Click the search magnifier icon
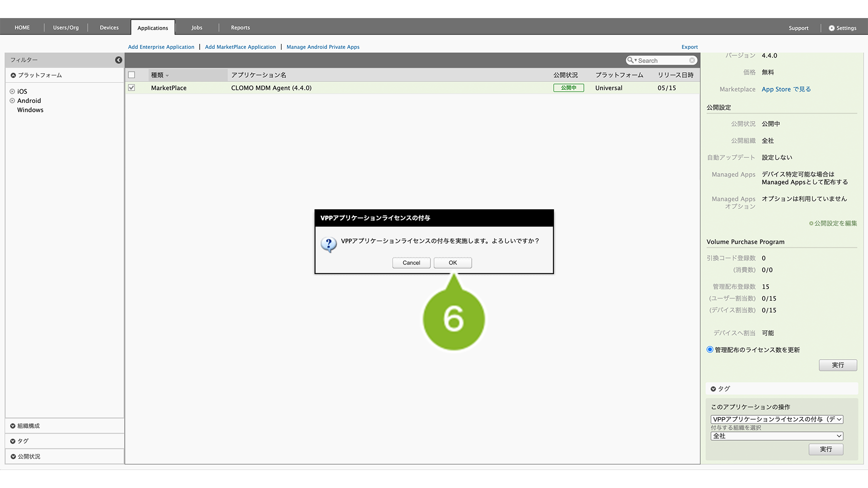Screen dimensions: 868x488 tap(631, 60)
